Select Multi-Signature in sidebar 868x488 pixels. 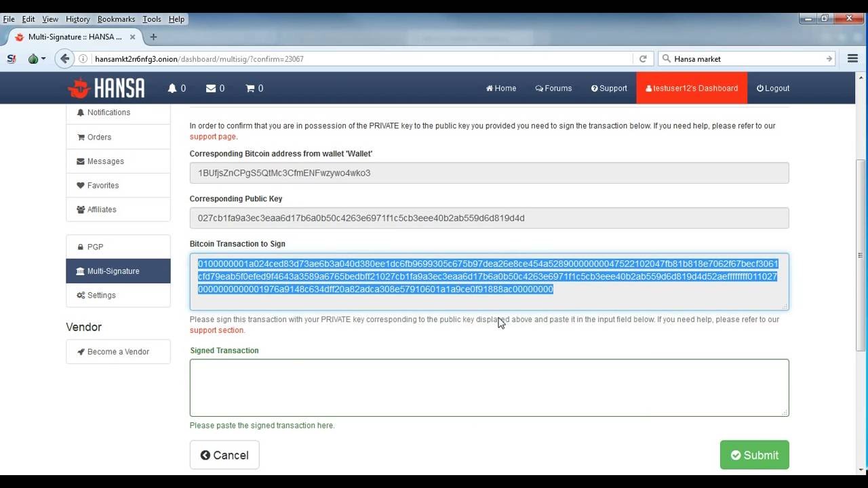[118, 271]
